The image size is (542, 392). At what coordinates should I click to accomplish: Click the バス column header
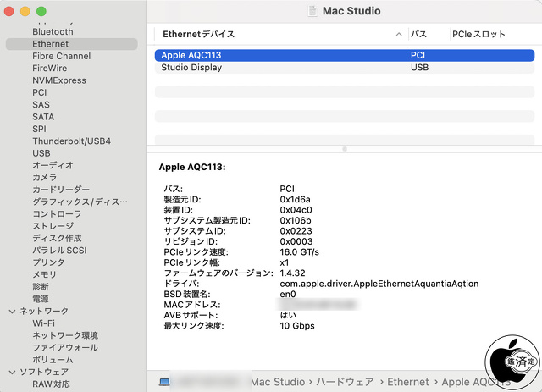418,35
